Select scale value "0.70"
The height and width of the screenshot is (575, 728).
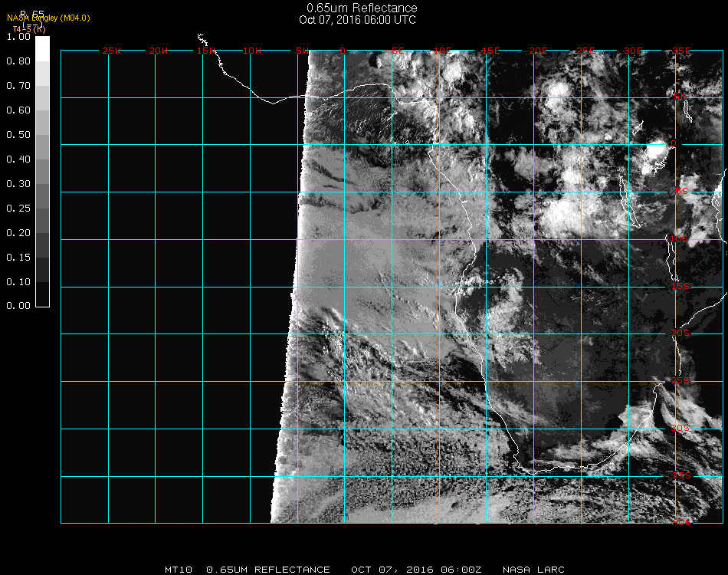[18, 85]
